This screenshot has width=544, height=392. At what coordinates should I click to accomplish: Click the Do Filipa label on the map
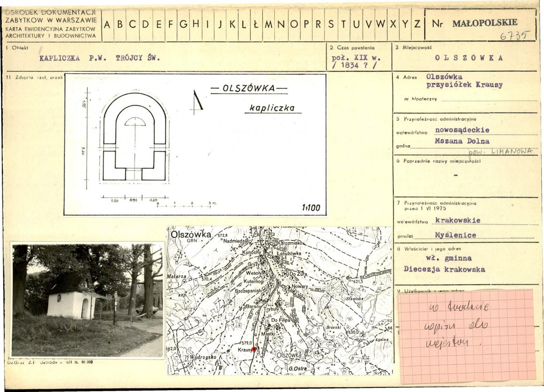[280, 320]
